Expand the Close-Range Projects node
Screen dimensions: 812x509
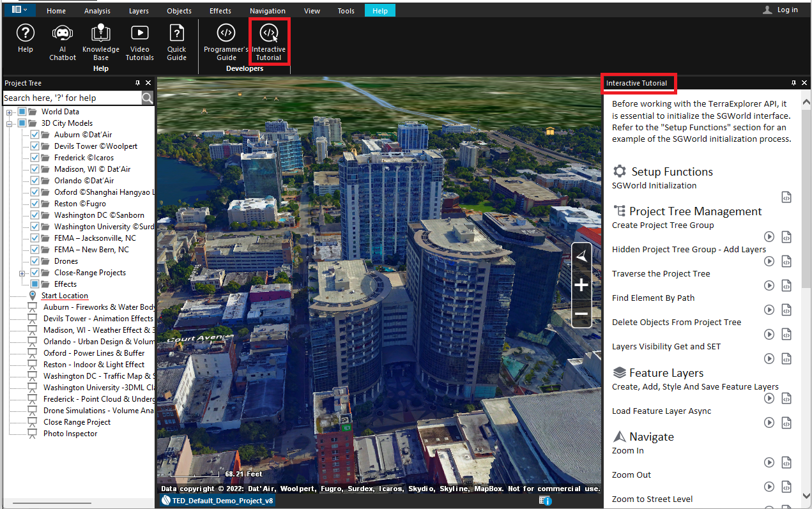(x=22, y=273)
